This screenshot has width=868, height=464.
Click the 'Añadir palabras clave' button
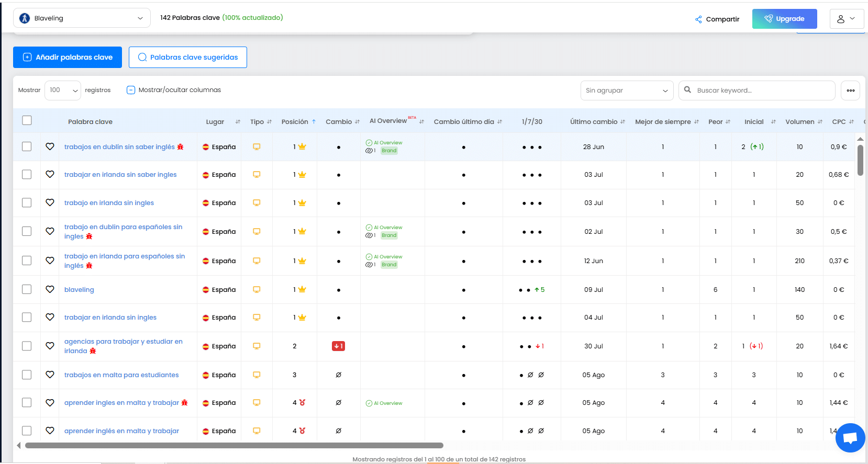pos(68,58)
